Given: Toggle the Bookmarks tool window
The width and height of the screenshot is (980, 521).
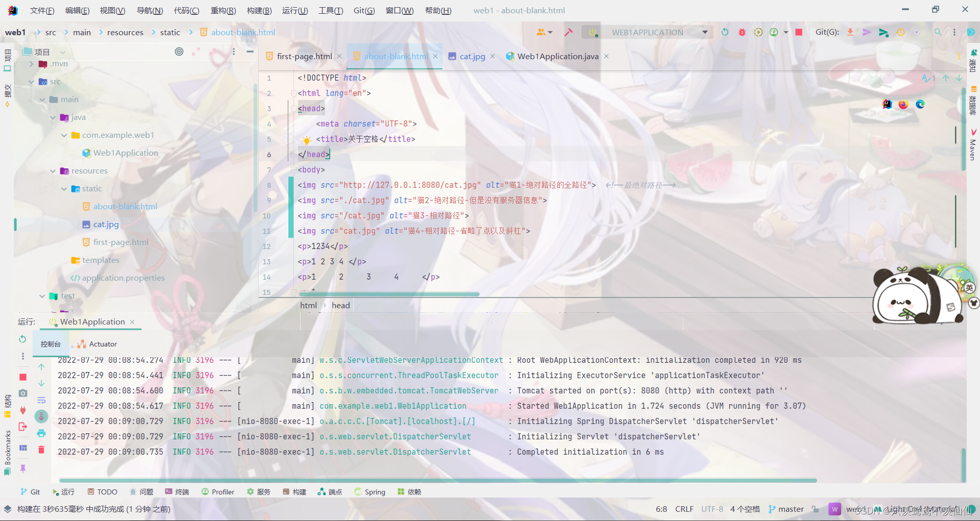Looking at the screenshot, I should pos(7,453).
